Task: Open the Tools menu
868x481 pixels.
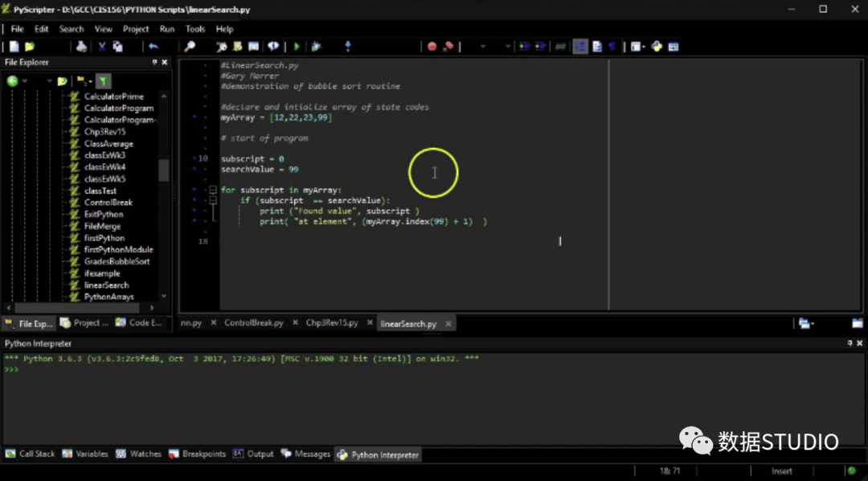Action: (195, 29)
